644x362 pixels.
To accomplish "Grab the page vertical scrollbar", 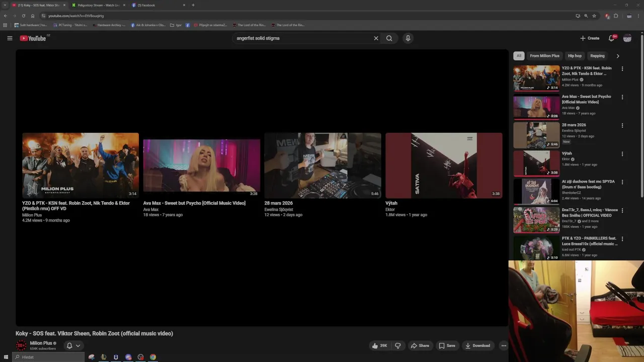I will pyautogui.click(x=641, y=116).
